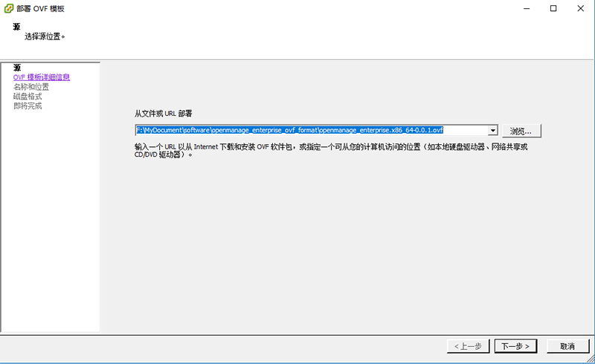Click the window resize grip corner
The height and width of the screenshot is (364, 595).
[x=591, y=359]
